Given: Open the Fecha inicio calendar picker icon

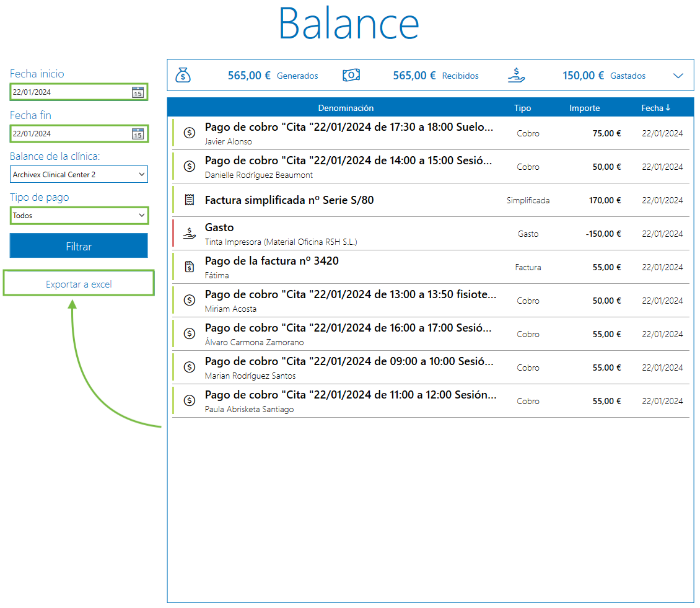Looking at the screenshot, I should point(138,92).
